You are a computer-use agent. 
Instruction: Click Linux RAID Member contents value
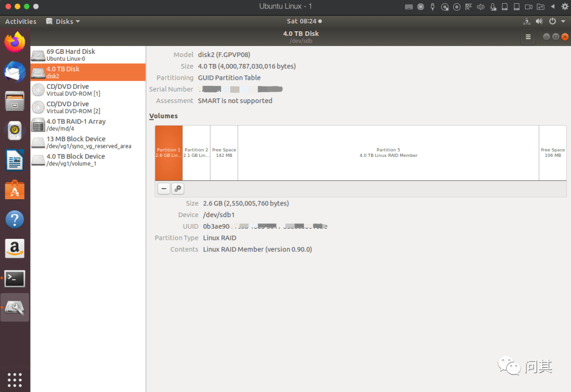point(257,249)
